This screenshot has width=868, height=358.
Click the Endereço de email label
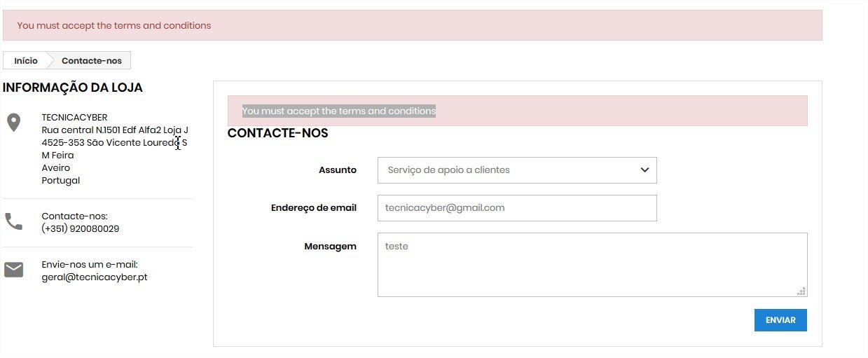(314, 207)
